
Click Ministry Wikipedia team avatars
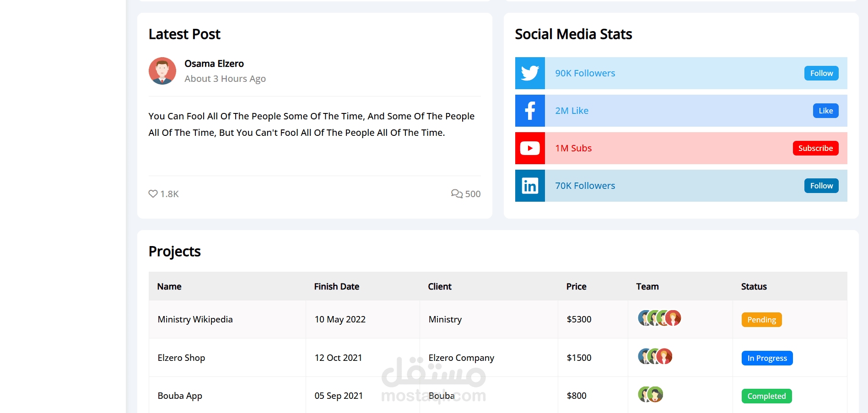tap(659, 318)
